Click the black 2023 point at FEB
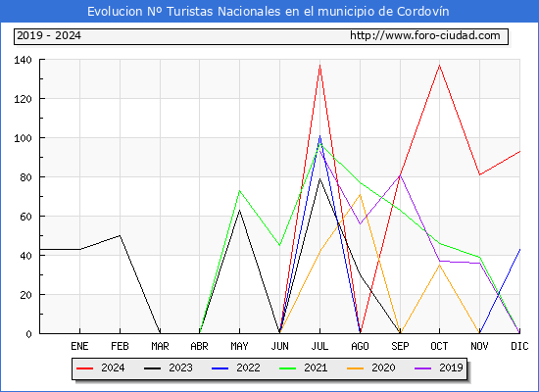539x392 pixels. 120,235
